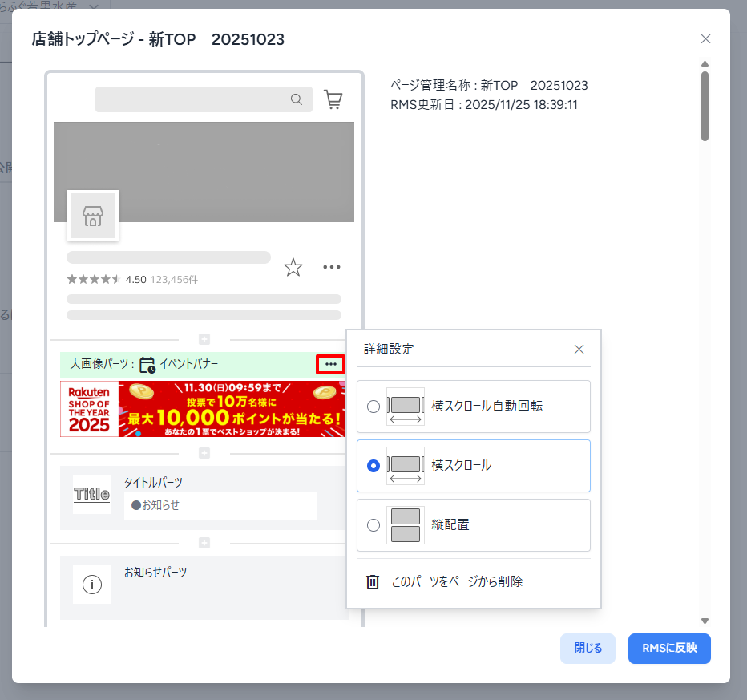Viewport: 747px width, 700px height.
Task: Open the event banner part options menu
Action: [331, 365]
